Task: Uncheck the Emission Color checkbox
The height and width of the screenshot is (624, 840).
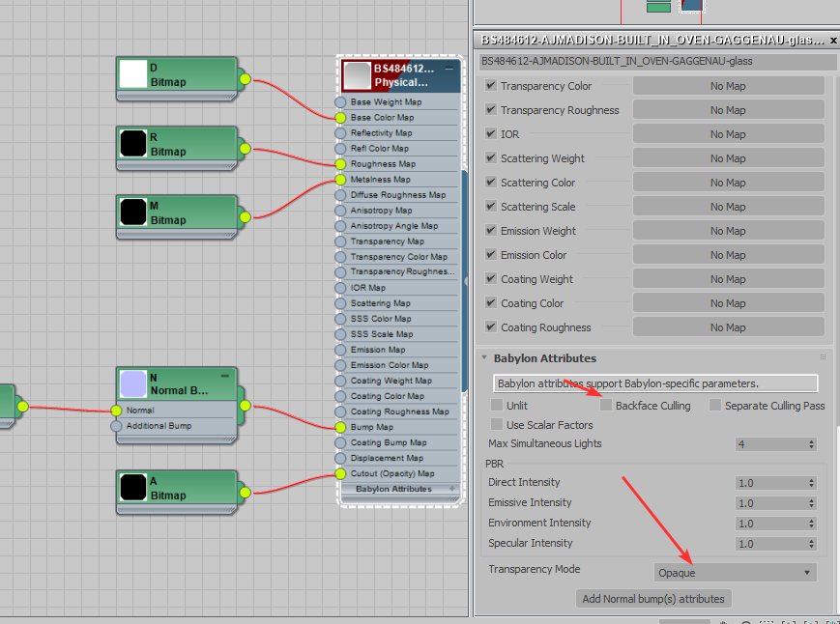Action: (491, 254)
